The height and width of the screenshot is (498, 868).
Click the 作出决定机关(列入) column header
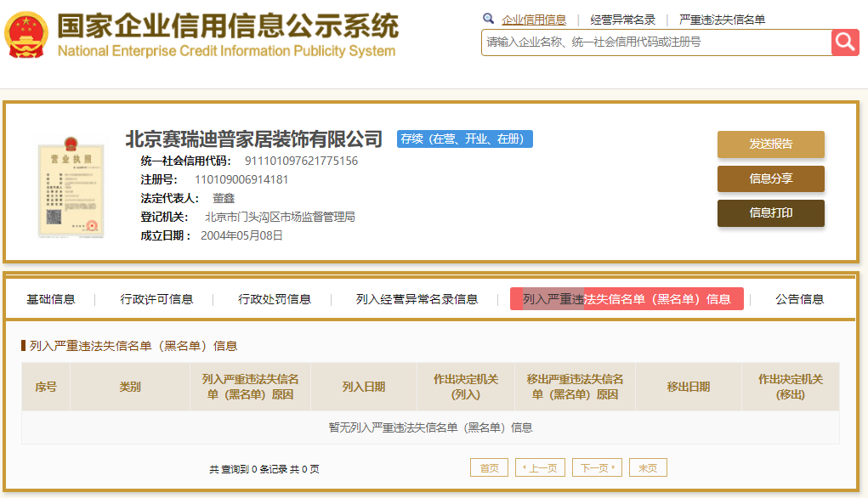tap(466, 387)
